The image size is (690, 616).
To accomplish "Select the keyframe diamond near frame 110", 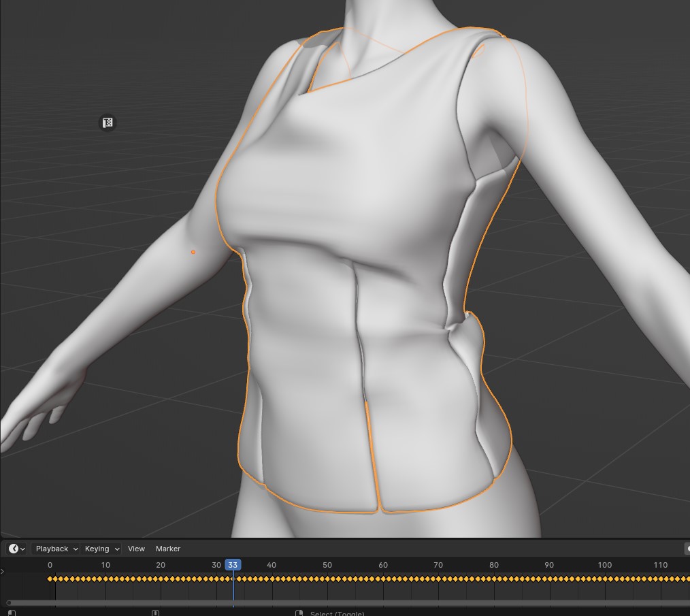I will point(661,578).
